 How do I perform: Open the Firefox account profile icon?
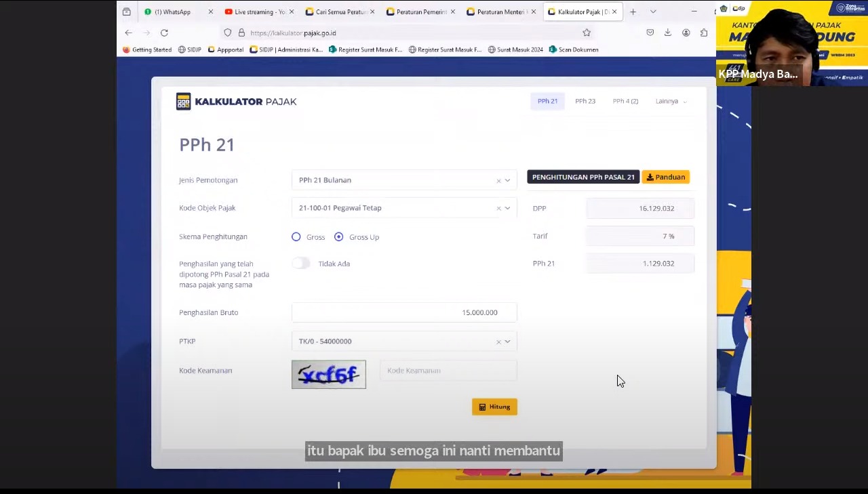point(686,33)
